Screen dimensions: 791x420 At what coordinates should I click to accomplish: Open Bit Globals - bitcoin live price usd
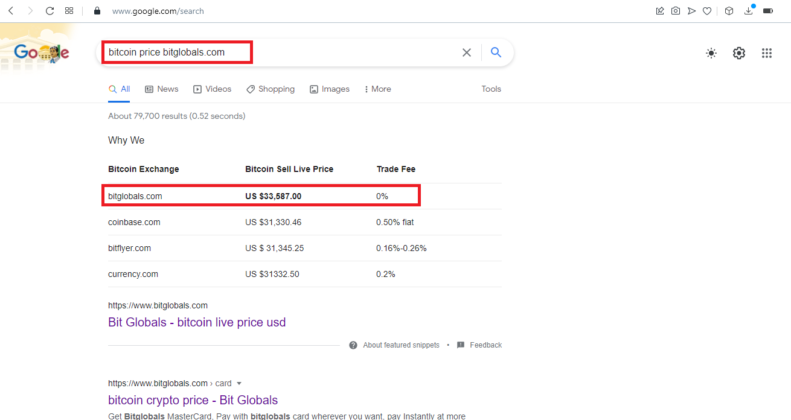click(x=197, y=322)
